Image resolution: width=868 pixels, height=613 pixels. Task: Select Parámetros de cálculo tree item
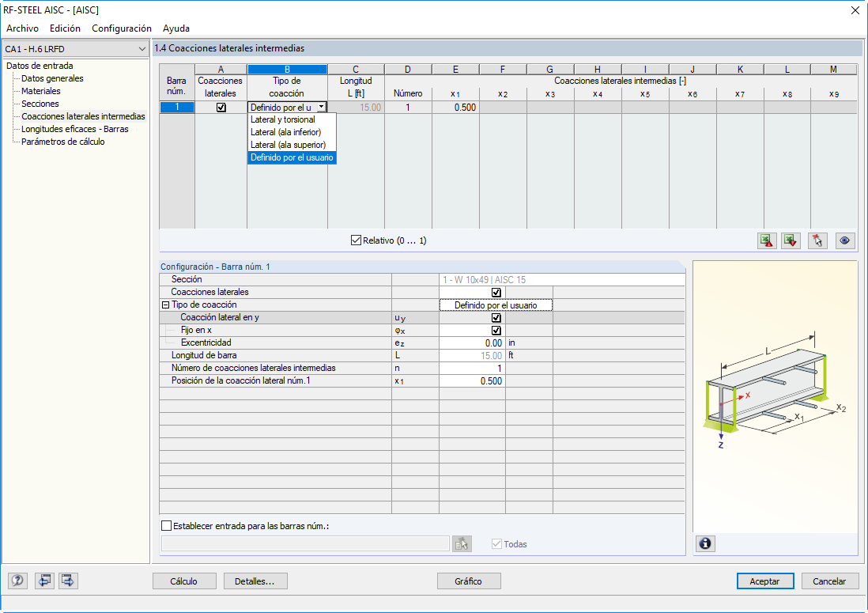coord(63,142)
